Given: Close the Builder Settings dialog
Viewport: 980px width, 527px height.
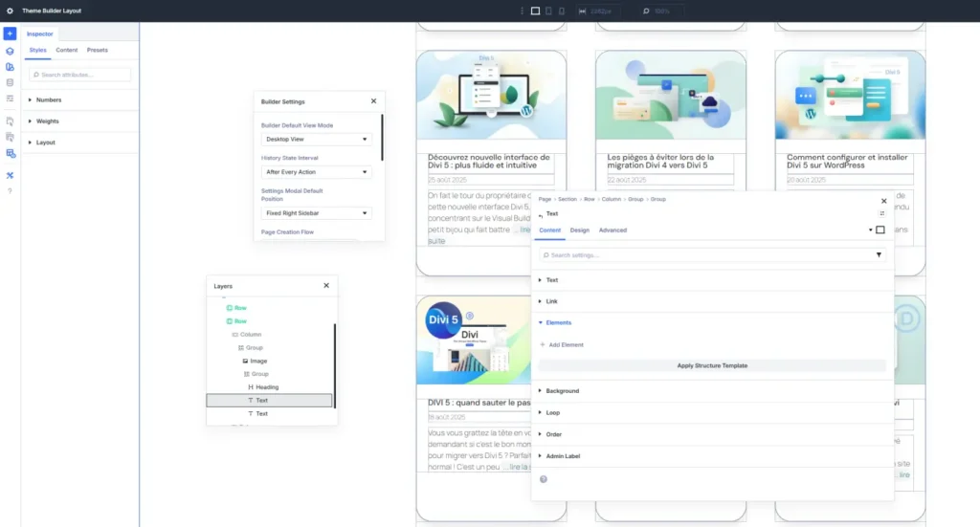Looking at the screenshot, I should point(374,101).
